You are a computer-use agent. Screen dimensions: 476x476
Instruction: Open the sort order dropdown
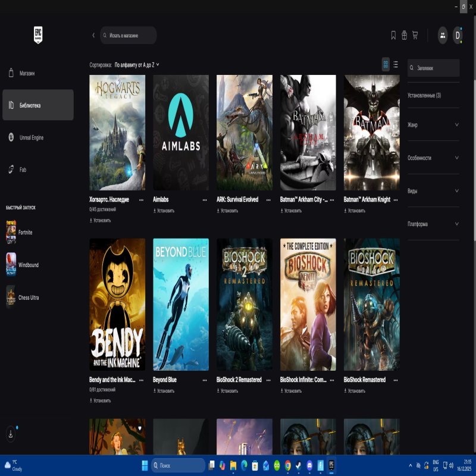137,64
